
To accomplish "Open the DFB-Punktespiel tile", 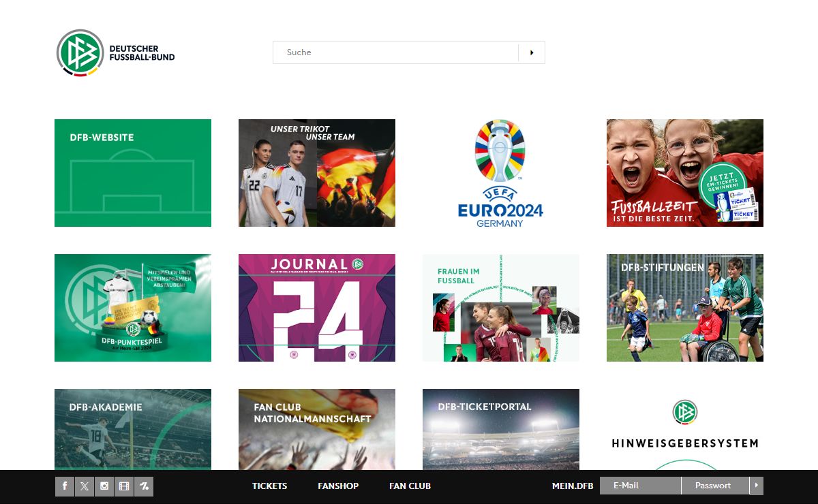I will pyautogui.click(x=133, y=308).
